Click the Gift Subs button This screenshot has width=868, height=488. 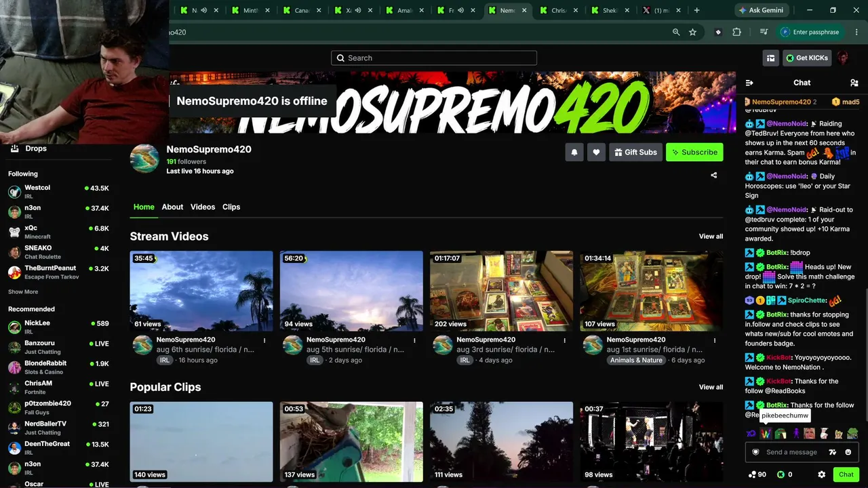pyautogui.click(x=635, y=152)
